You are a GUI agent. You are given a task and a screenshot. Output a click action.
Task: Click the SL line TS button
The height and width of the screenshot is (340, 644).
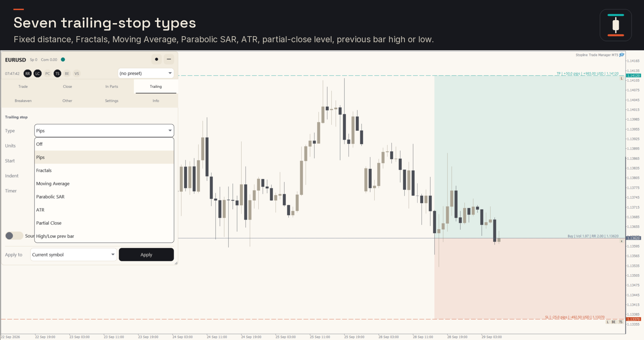(x=621, y=322)
